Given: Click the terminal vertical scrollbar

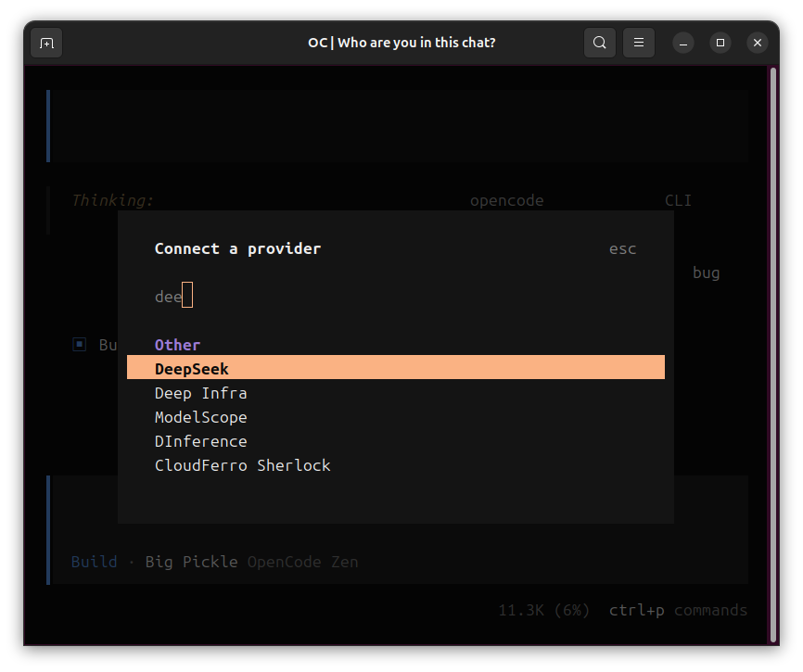Looking at the screenshot, I should [774, 355].
